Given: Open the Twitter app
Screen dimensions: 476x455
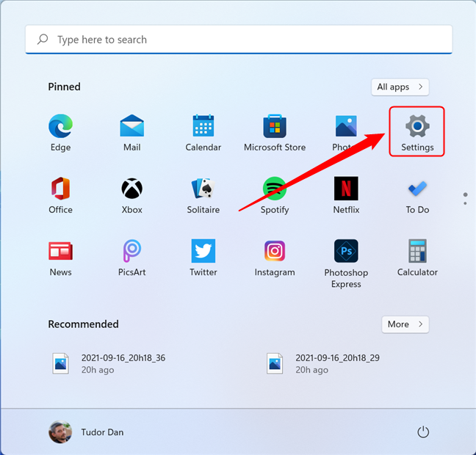Looking at the screenshot, I should pyautogui.click(x=203, y=258).
